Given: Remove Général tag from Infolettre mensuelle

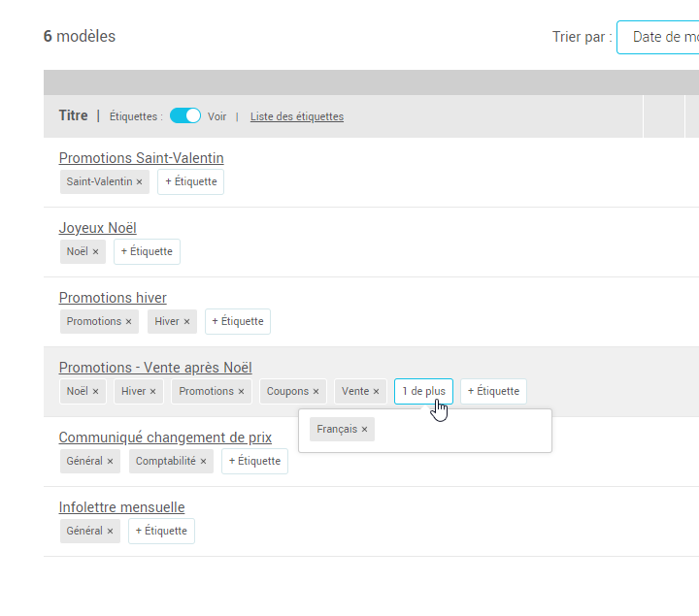Looking at the screenshot, I should (110, 531).
